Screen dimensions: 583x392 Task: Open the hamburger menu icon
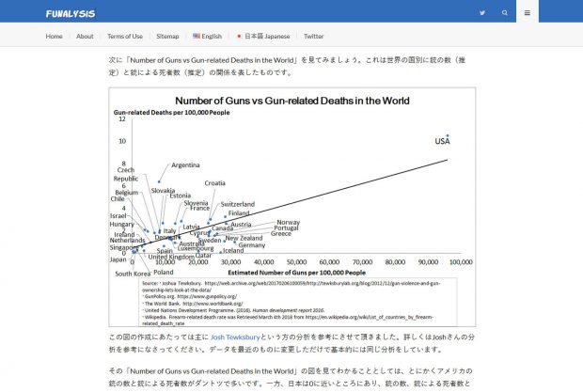click(528, 12)
